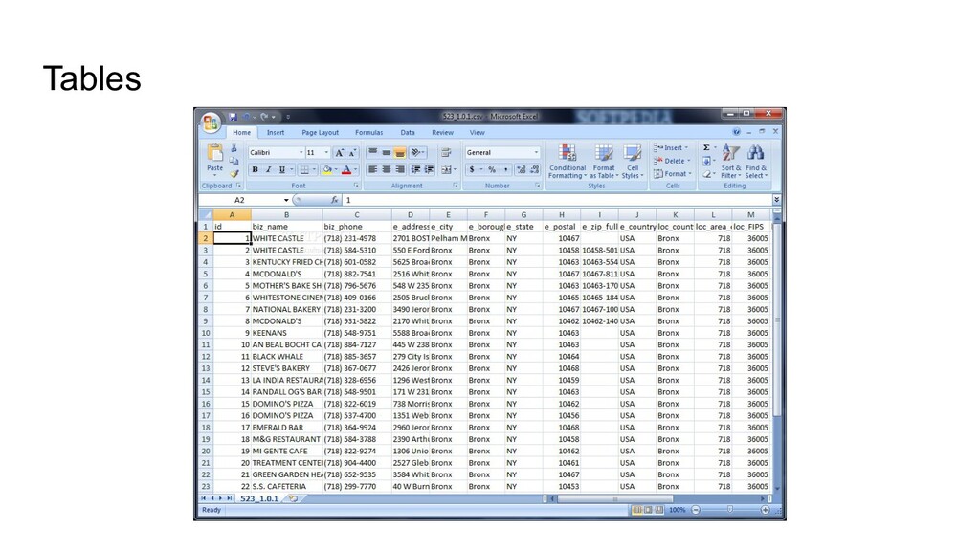The width and height of the screenshot is (980, 551).
Task: Switch to the Review ribbon tab
Action: pos(442,132)
